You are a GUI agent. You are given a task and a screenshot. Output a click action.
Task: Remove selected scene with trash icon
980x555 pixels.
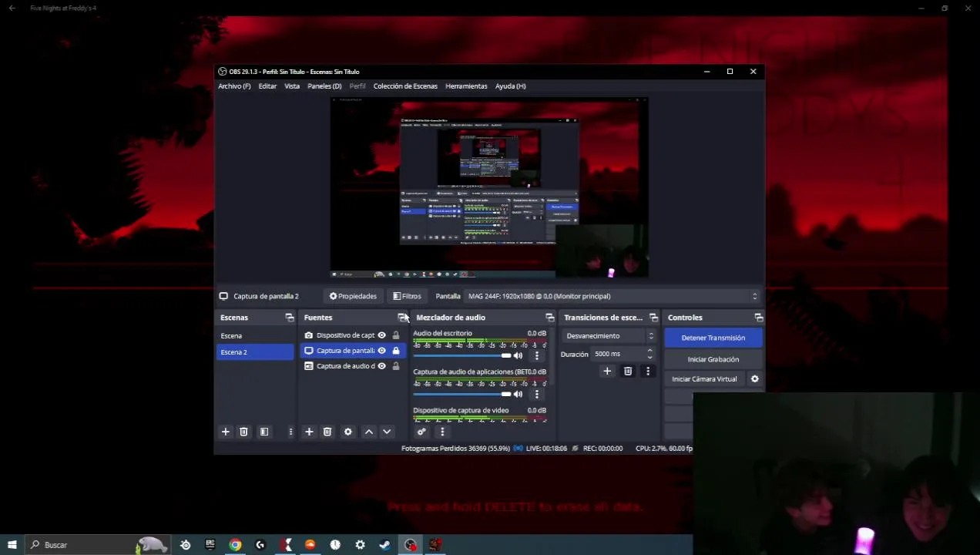(243, 432)
